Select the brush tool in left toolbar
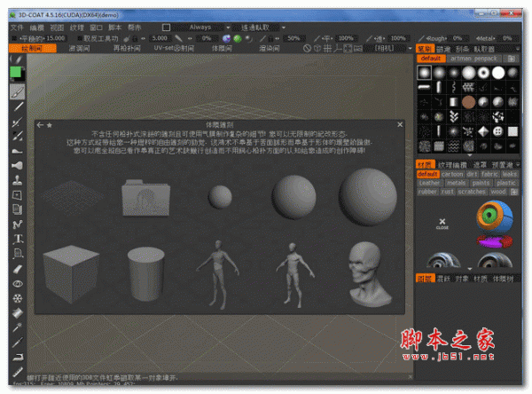Screen dimensions: 532x394 [x=18, y=91]
